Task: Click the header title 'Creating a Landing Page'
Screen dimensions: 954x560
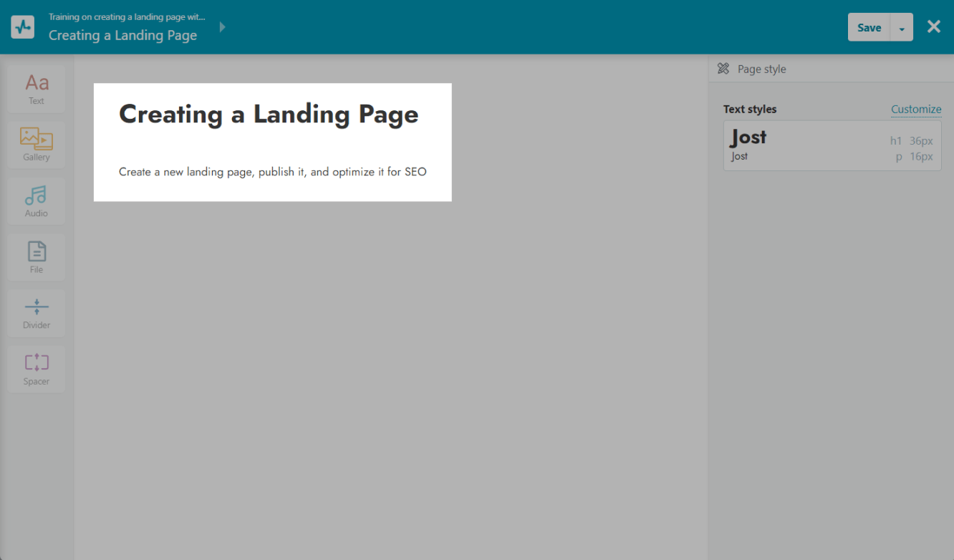Action: [122, 35]
